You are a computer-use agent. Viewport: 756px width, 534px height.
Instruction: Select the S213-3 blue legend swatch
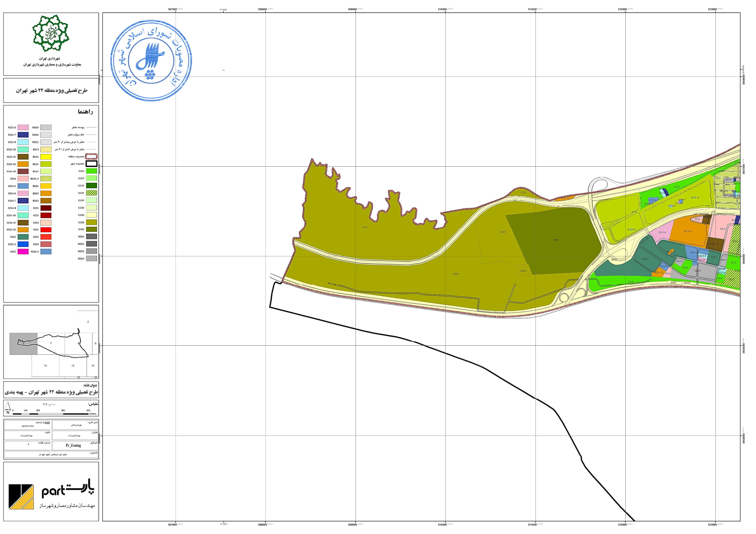coord(46,251)
